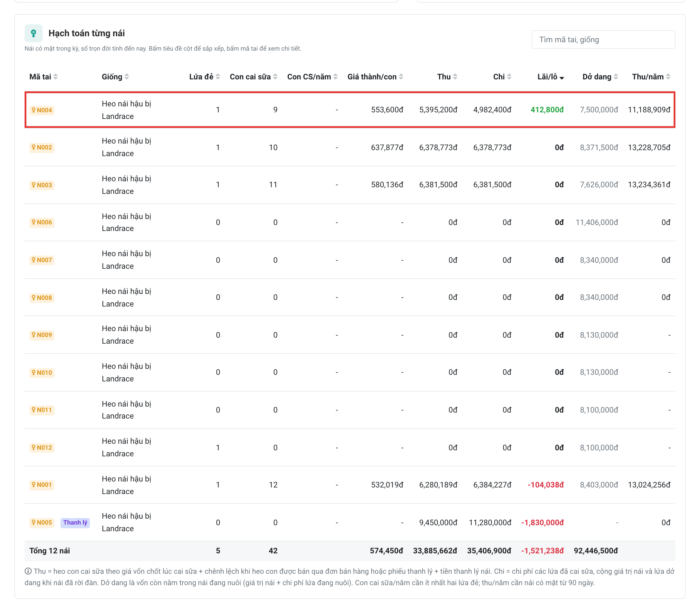
Task: Sort by Con cai sữa column
Action: [254, 77]
